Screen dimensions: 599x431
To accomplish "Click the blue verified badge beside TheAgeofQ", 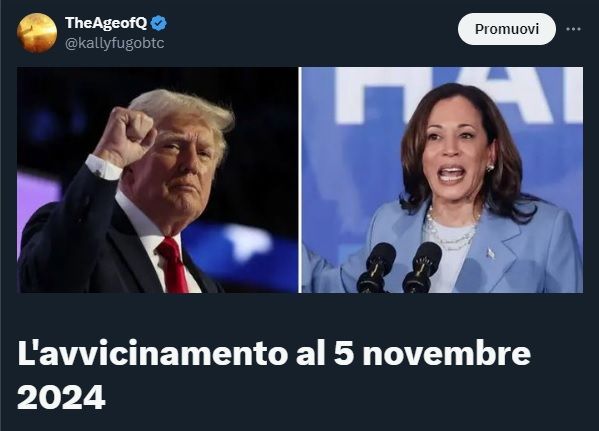I will click(159, 23).
